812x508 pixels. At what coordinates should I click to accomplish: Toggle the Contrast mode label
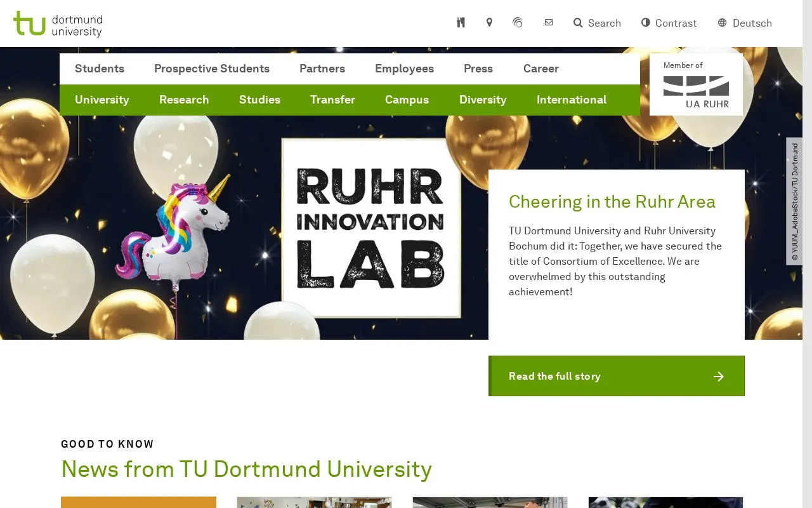[676, 23]
